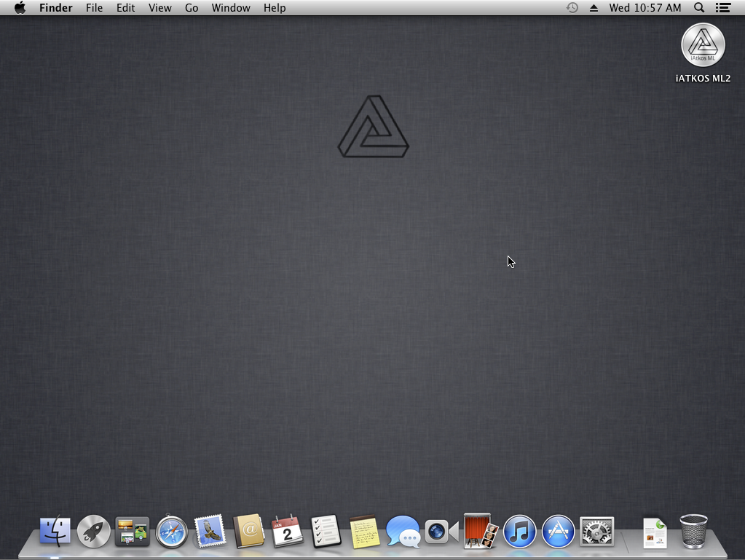Open Spotlight search magnifier
Image resolution: width=745 pixels, height=560 pixels.
click(699, 7)
